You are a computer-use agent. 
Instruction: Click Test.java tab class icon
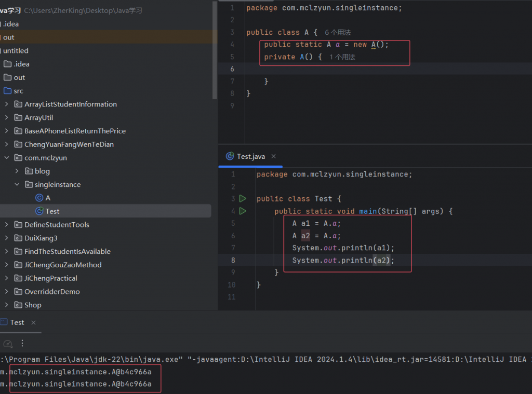(x=230, y=156)
